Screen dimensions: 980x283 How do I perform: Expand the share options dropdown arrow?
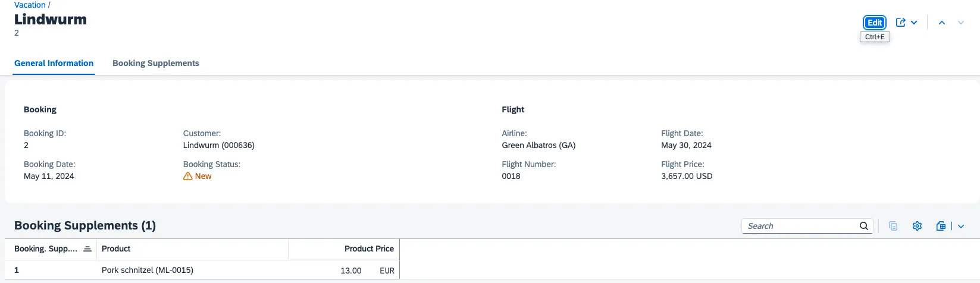914,23
